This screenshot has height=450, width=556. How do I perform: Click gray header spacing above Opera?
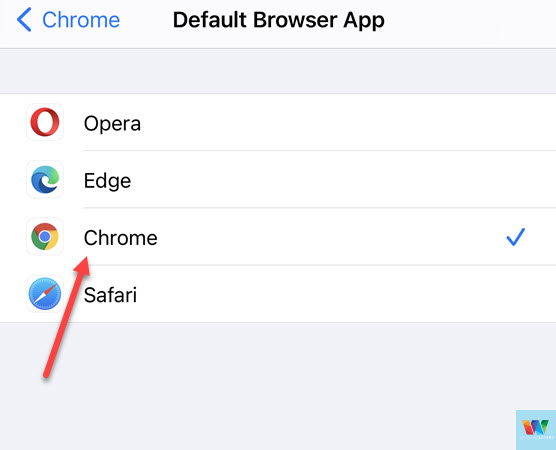pyautogui.click(x=278, y=71)
